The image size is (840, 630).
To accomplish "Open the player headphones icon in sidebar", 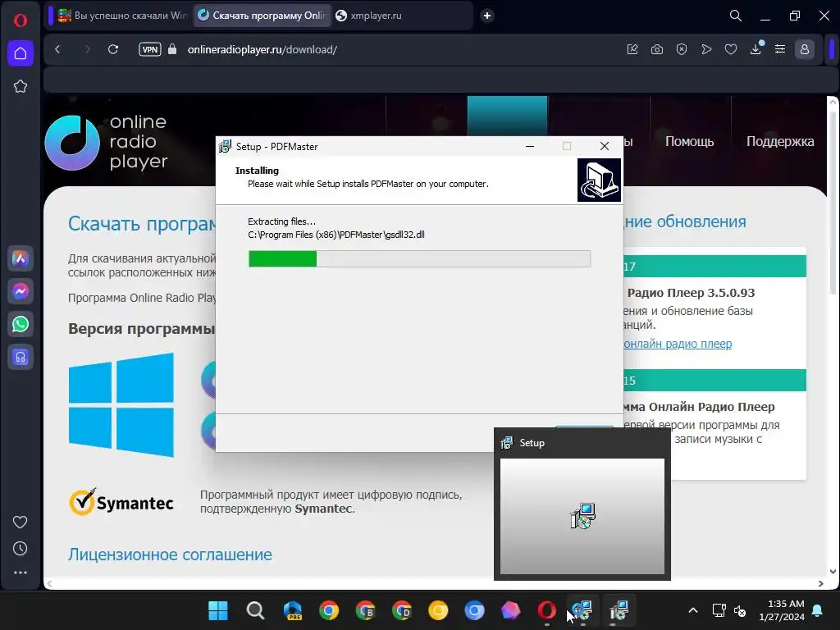I will pos(21,358).
